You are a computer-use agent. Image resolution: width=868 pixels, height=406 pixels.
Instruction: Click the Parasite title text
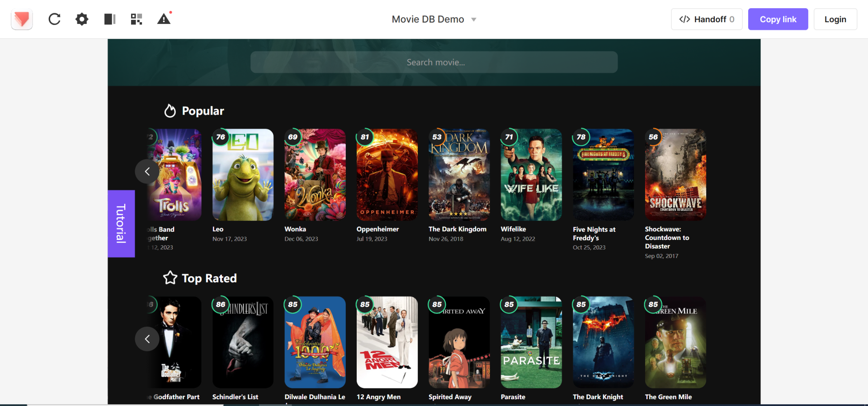pyautogui.click(x=513, y=397)
